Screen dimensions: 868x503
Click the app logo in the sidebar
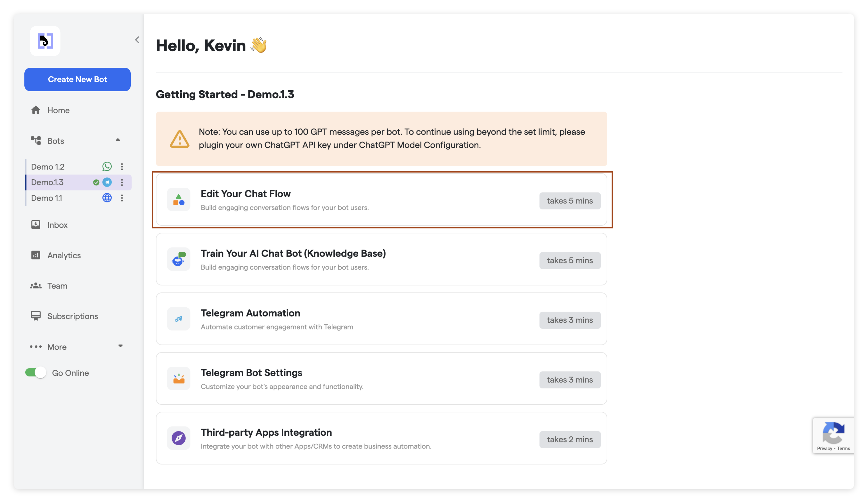tap(45, 41)
